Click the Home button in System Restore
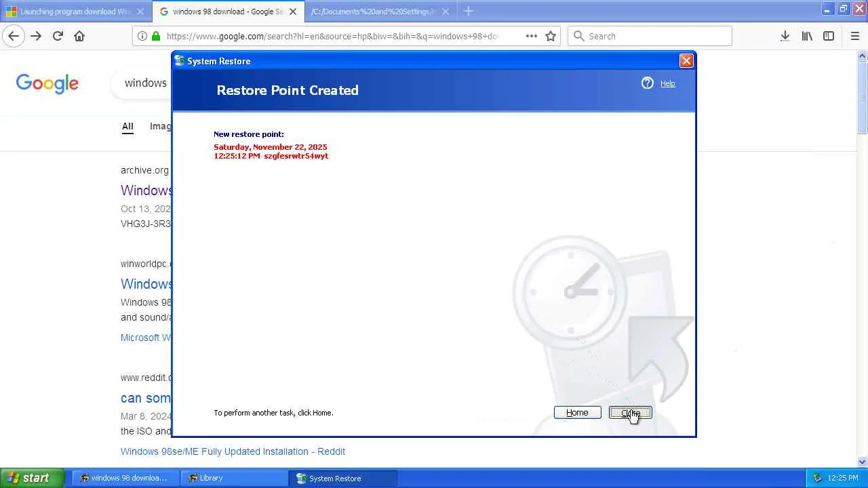868x488 pixels. (577, 413)
